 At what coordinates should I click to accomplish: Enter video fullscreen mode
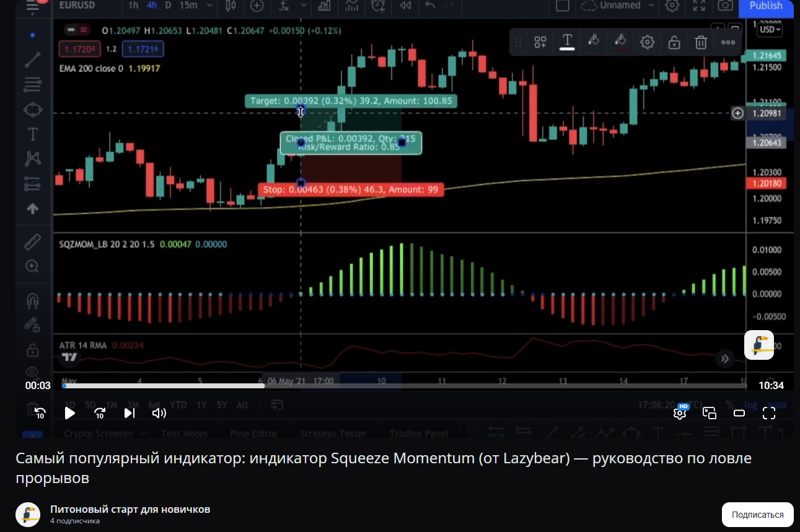click(769, 413)
